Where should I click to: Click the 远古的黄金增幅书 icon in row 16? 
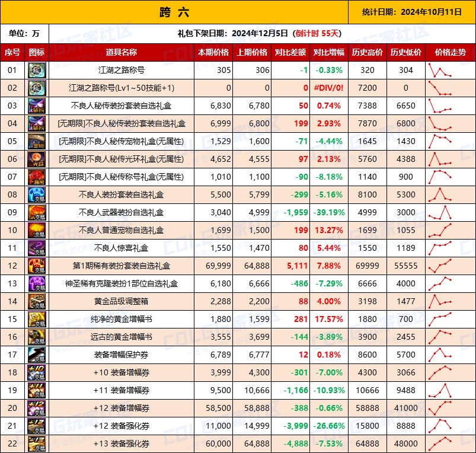coord(37,337)
